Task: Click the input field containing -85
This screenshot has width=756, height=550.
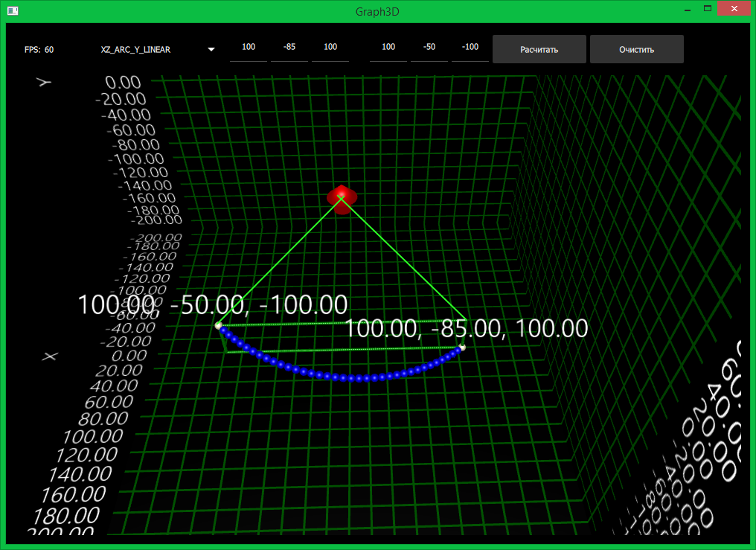Action: coord(289,48)
